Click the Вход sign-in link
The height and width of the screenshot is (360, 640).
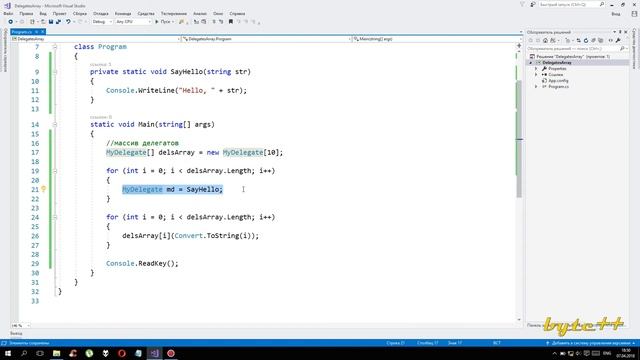click(x=616, y=13)
